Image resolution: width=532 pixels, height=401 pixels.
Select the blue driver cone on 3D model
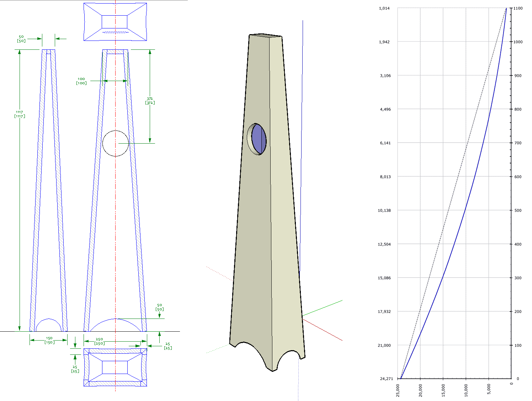coord(259,139)
